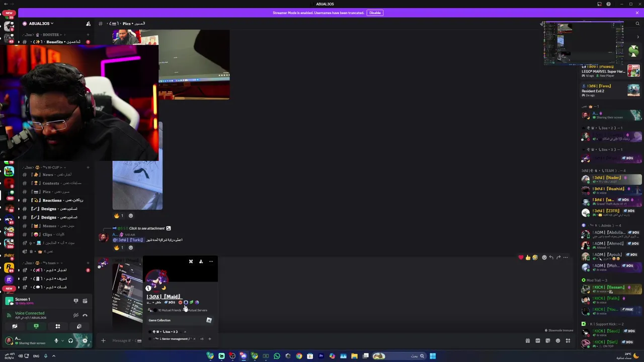This screenshot has height=362, width=644.
Task: Open the GIF picker
Action: click(538, 341)
